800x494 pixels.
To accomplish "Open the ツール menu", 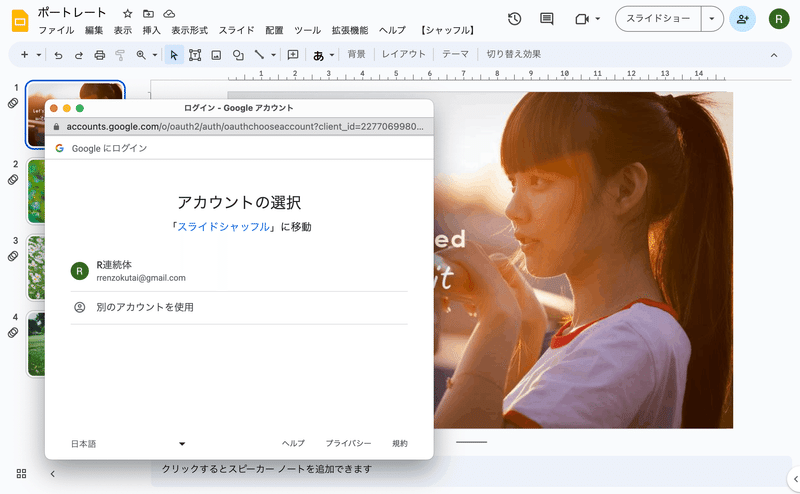I will 307,30.
